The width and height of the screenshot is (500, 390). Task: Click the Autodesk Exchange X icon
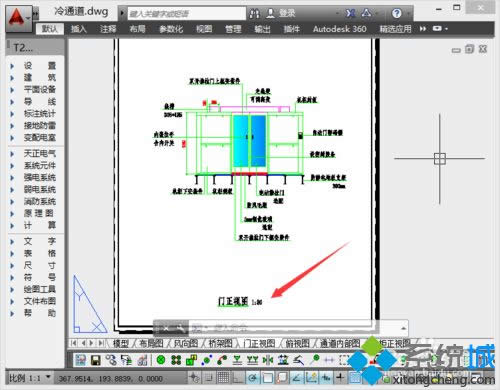(350, 13)
